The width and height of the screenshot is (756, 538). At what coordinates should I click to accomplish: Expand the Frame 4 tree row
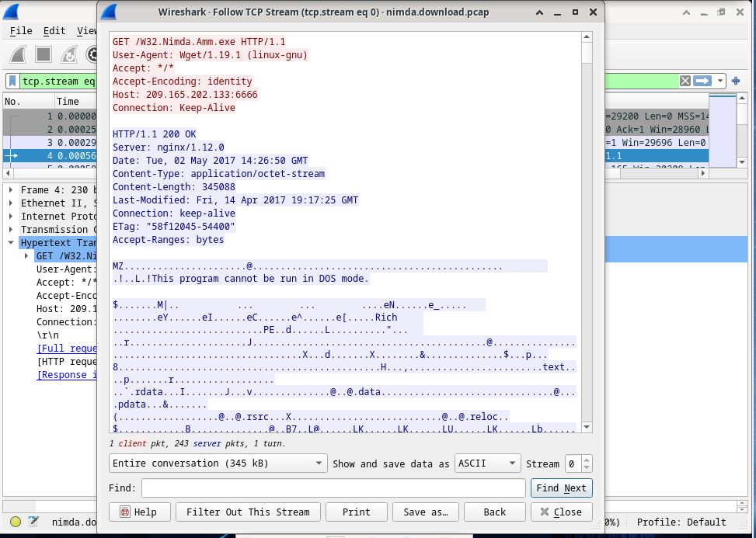11,189
